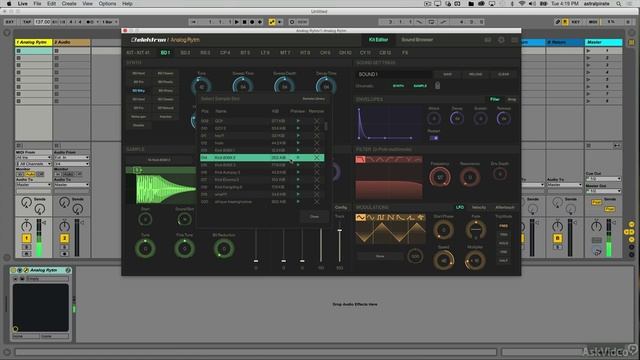Click the Wi-Fi icon in the menu bar
Image resolution: width=640 pixels, height=360 pixels.
[522, 4]
